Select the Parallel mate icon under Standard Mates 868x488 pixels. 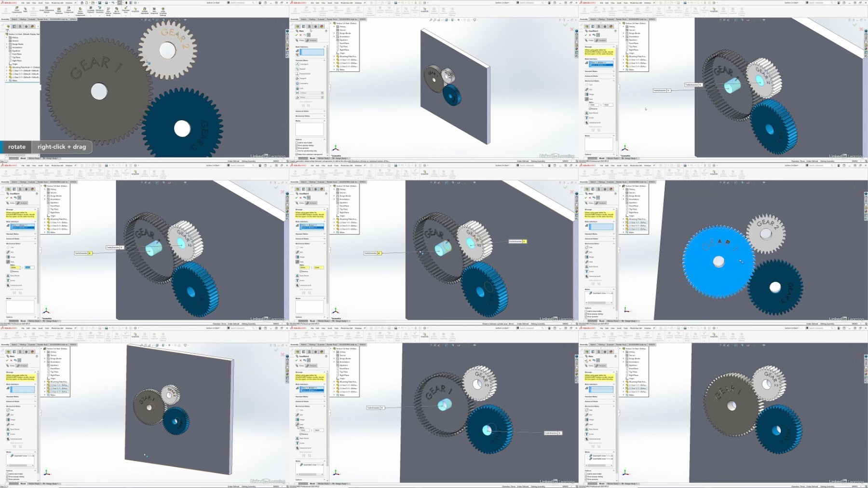(x=298, y=69)
